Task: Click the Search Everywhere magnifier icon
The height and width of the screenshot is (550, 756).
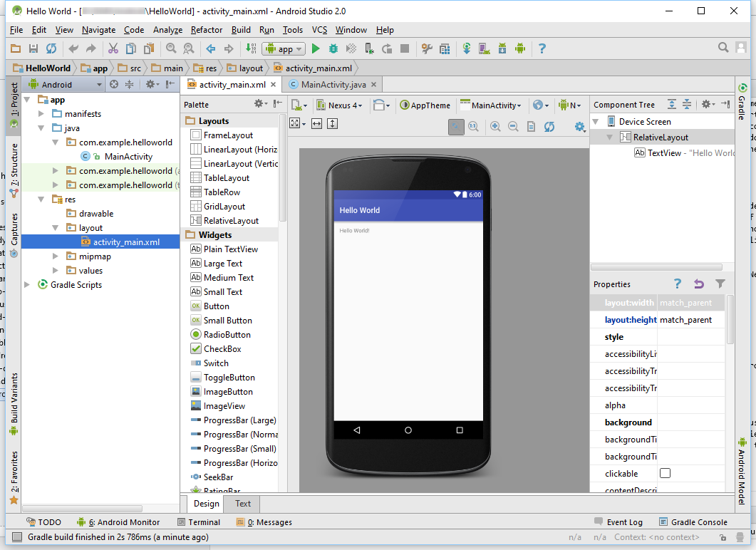Action: tap(723, 48)
